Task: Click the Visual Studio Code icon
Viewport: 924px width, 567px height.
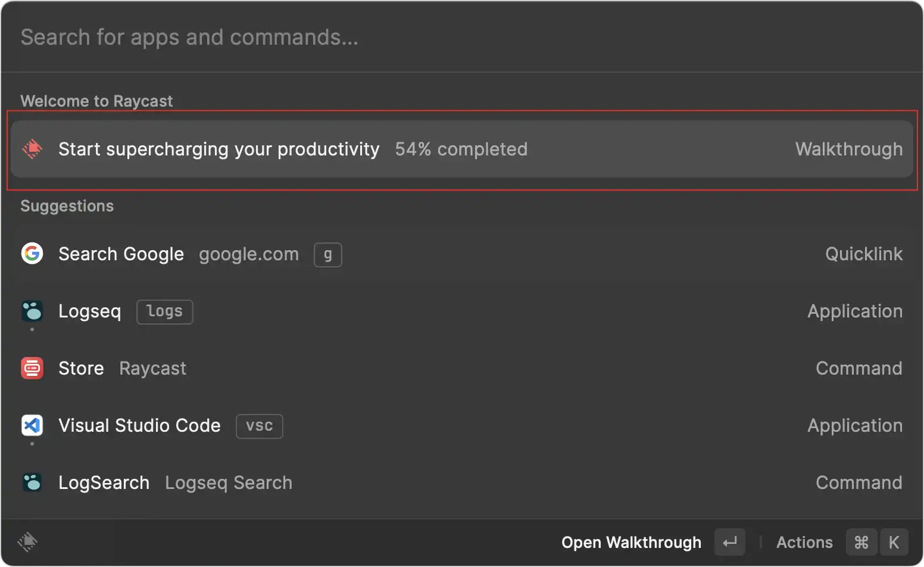Action: pos(32,425)
